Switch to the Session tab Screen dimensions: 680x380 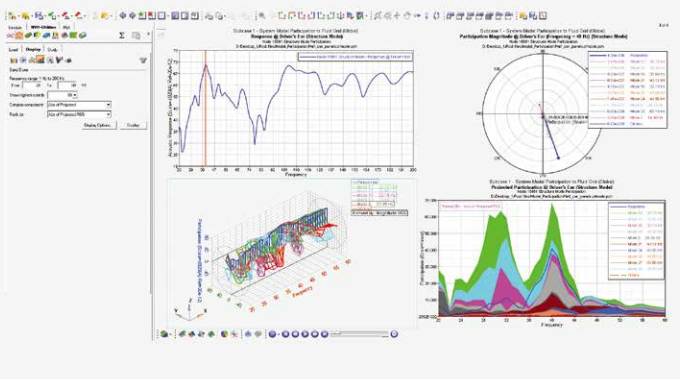pyautogui.click(x=15, y=27)
